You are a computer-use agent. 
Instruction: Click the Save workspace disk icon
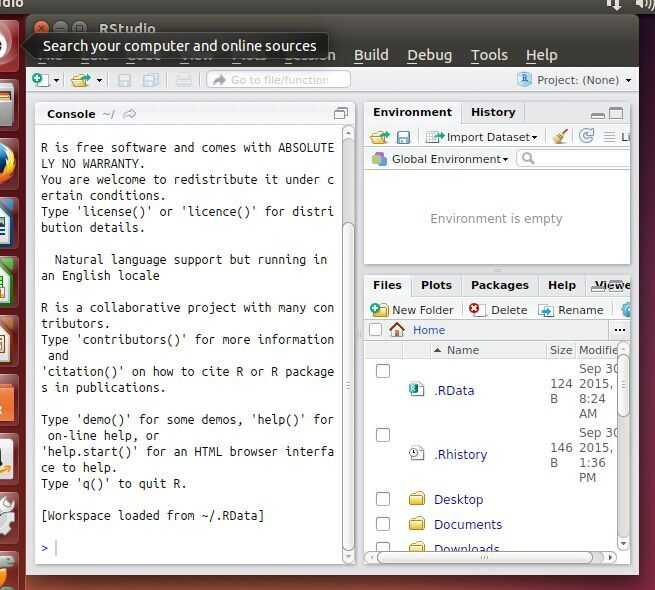click(403, 137)
